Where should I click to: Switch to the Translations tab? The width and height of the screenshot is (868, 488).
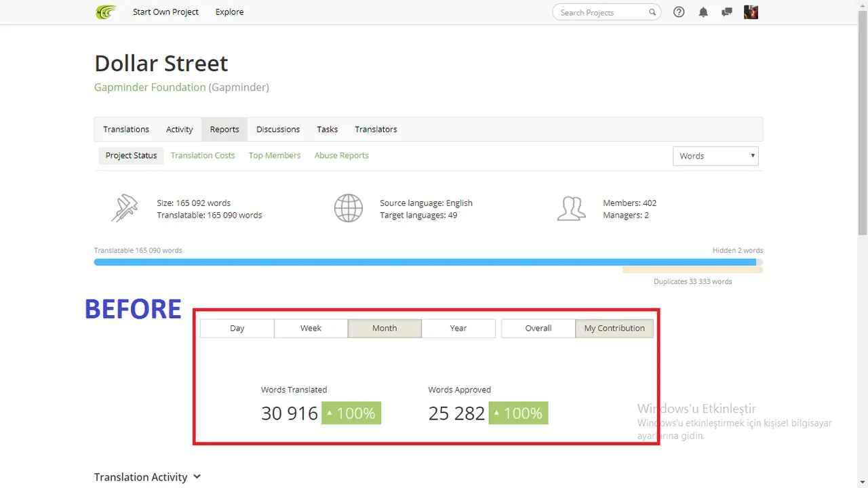(126, 129)
